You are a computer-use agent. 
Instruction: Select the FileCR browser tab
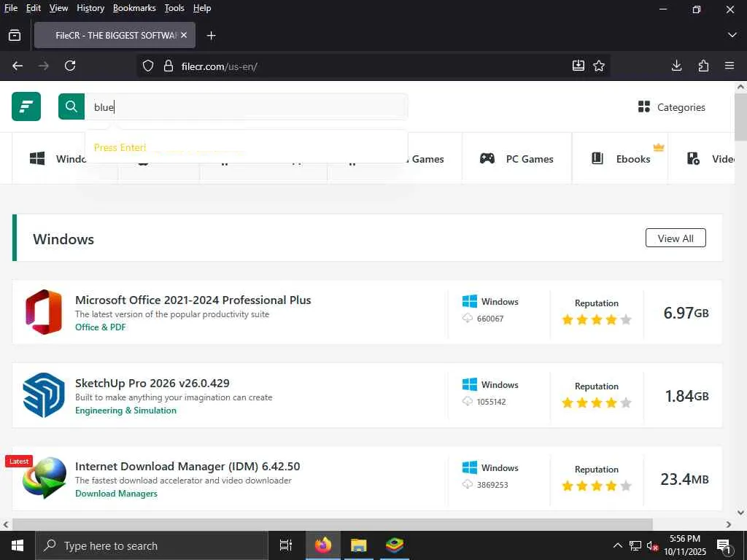click(x=115, y=35)
